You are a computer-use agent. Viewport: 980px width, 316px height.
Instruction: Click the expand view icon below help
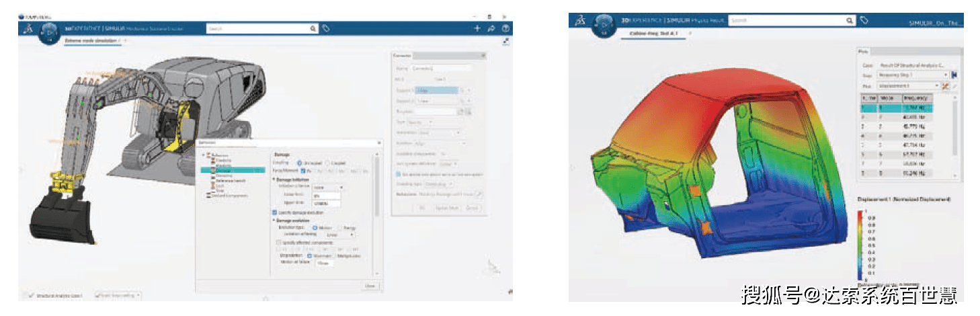tap(505, 42)
